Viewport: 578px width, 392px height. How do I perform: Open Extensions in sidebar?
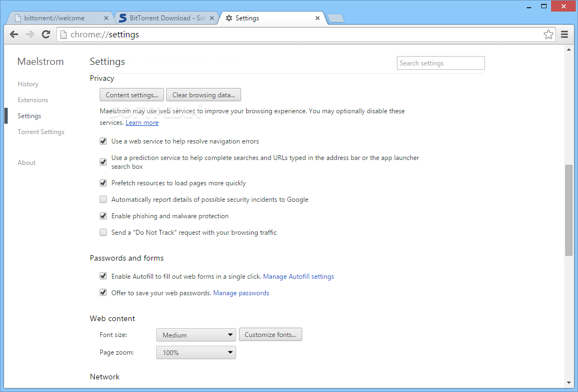(33, 100)
